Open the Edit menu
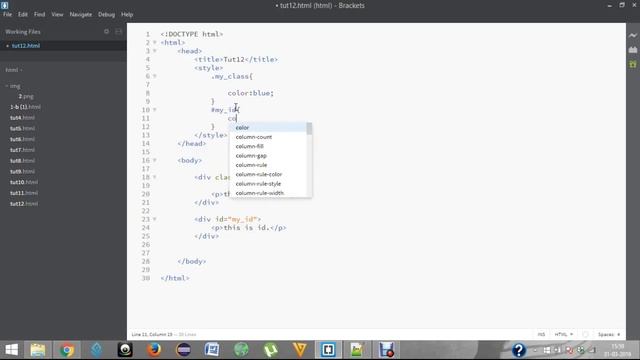640x360 pixels. click(22, 14)
